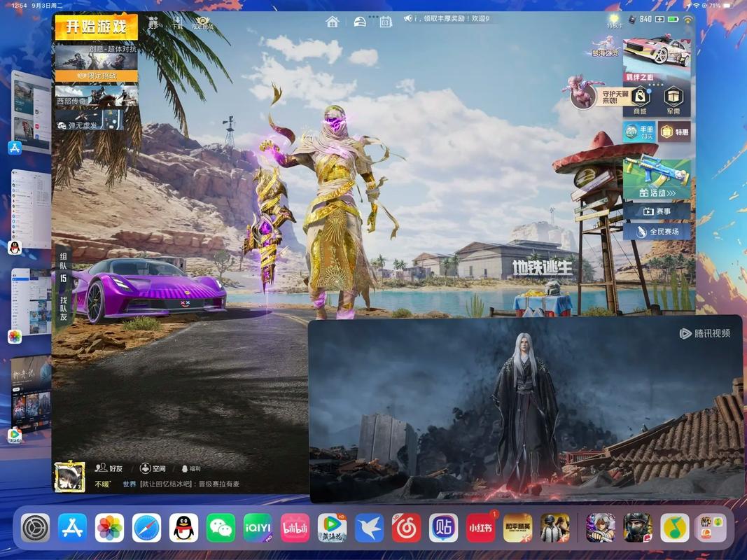Open the 更多 modes icon

pos(153,22)
